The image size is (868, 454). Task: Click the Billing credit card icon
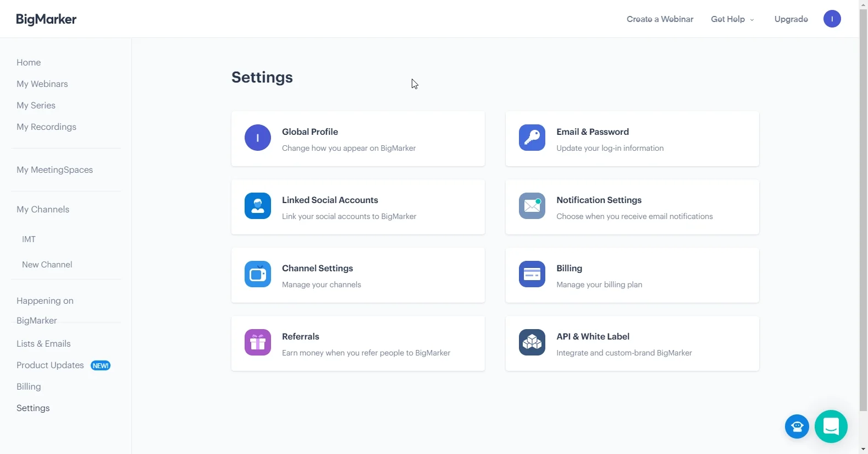[532, 274]
